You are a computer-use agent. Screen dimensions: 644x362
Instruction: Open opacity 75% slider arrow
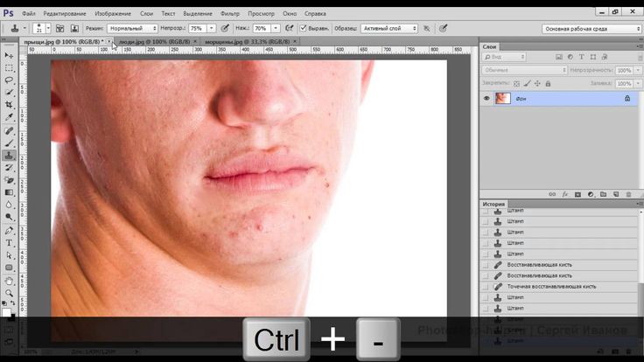(x=212, y=28)
